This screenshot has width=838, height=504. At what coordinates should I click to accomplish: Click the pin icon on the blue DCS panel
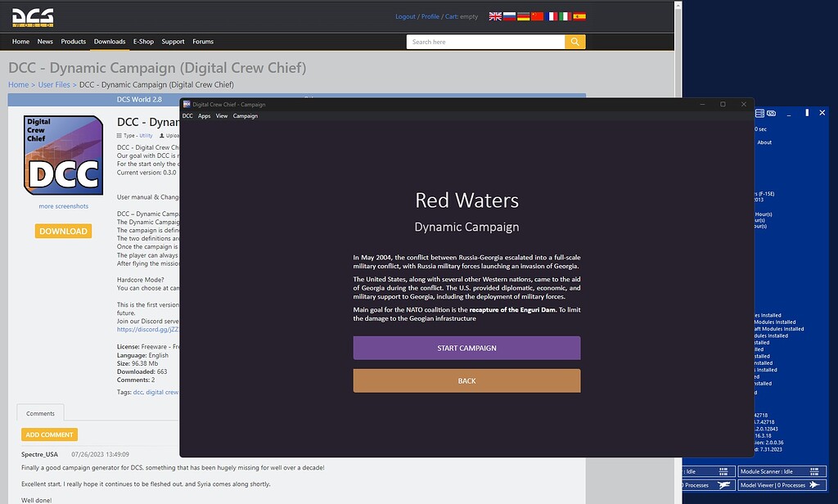[806, 114]
